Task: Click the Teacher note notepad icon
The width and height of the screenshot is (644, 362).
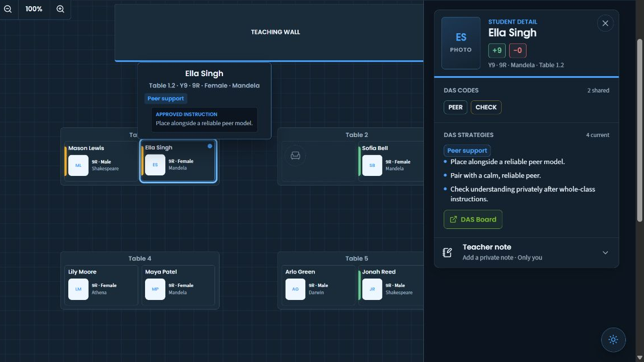Action: (x=447, y=253)
